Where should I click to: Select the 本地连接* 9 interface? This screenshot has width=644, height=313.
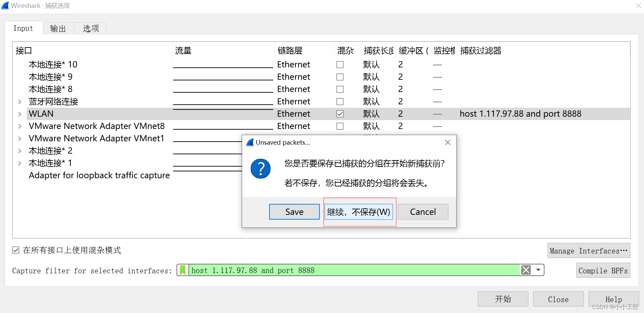(x=51, y=77)
